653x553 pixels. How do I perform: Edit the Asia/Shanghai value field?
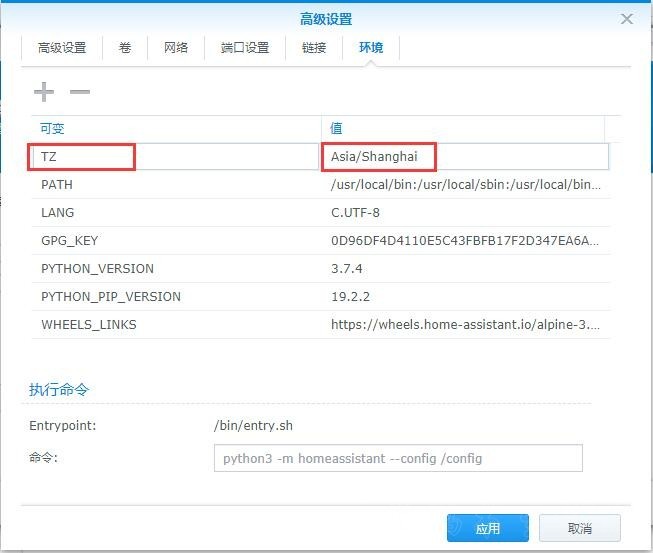tap(465, 157)
